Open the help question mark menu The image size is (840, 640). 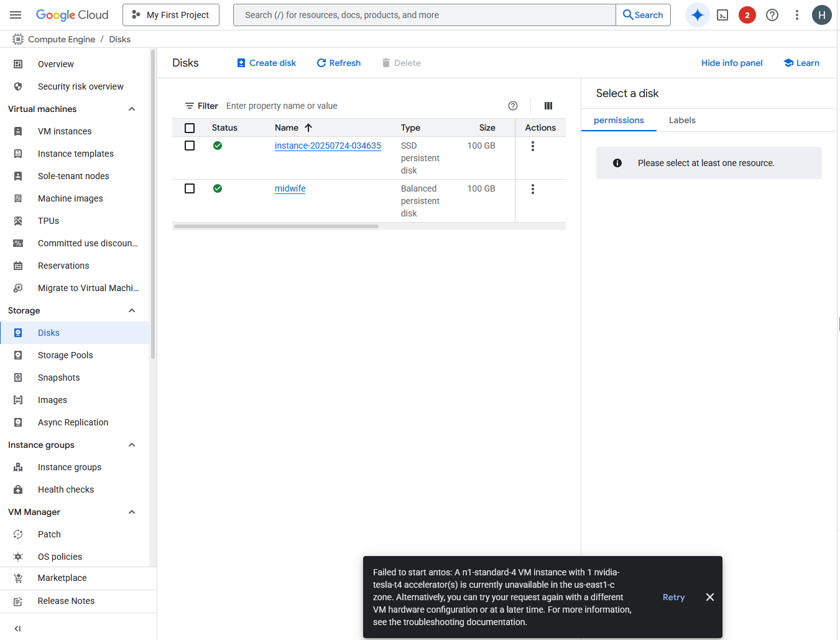[772, 15]
